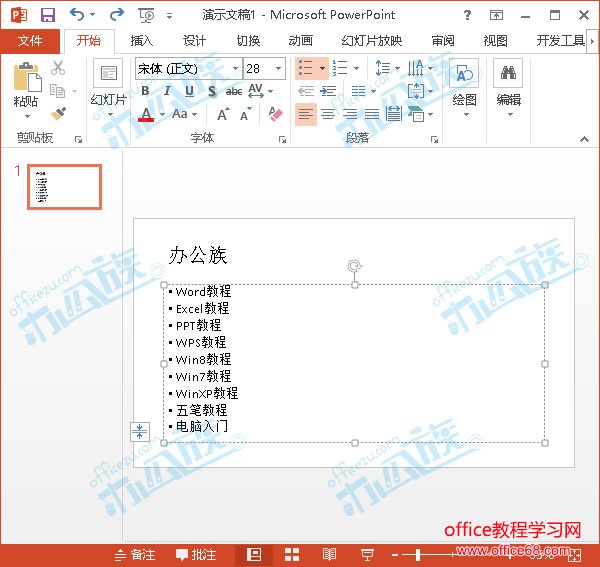Open the PowerPoint Help question mark
Screen dimensions: 600x567
tap(467, 15)
